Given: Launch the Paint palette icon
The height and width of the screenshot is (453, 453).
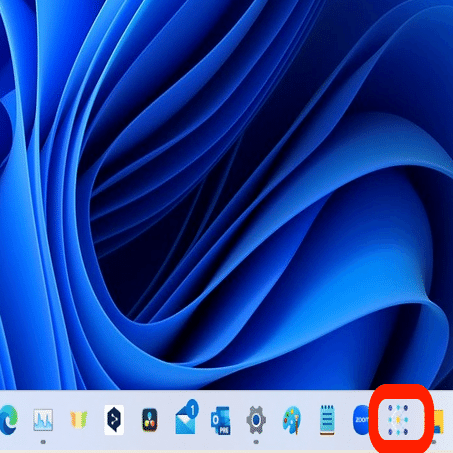Looking at the screenshot, I should [x=292, y=420].
